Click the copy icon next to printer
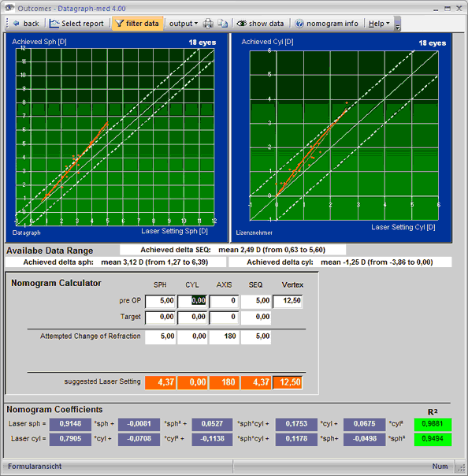The height and width of the screenshot is (476, 468). click(223, 24)
